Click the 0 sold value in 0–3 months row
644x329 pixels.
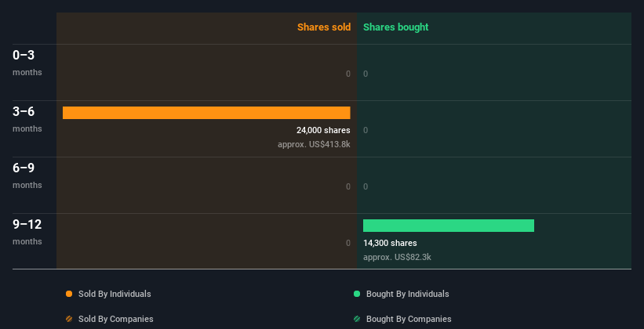348,74
